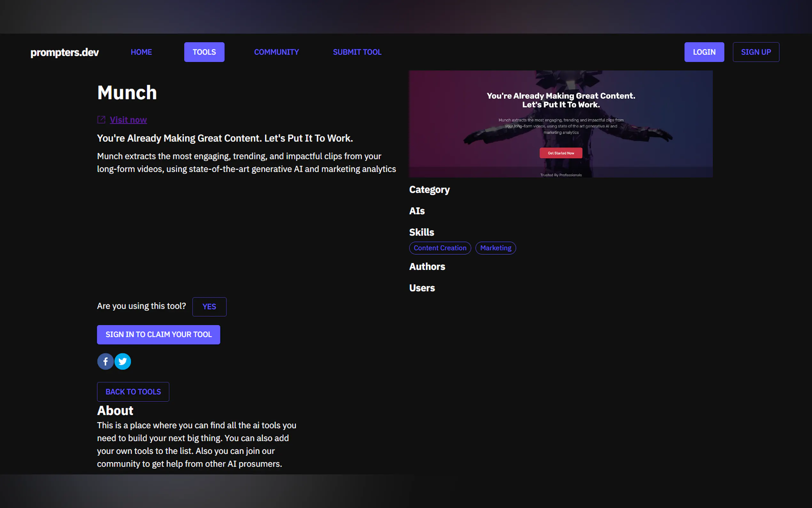Click the Facebook share icon

pos(105,361)
